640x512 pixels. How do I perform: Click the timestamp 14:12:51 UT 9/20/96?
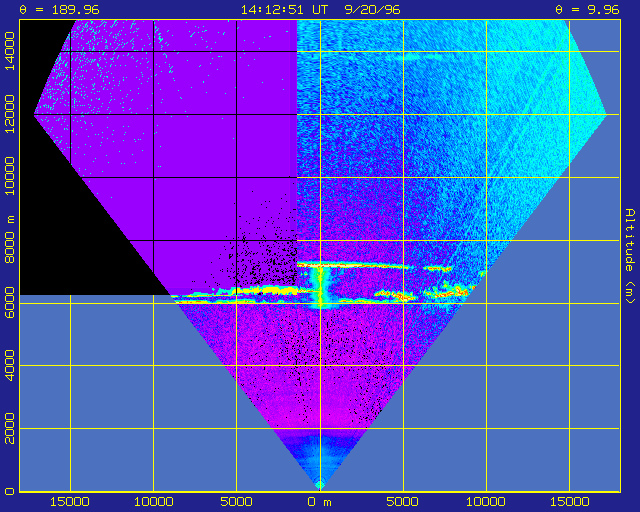[320, 9]
